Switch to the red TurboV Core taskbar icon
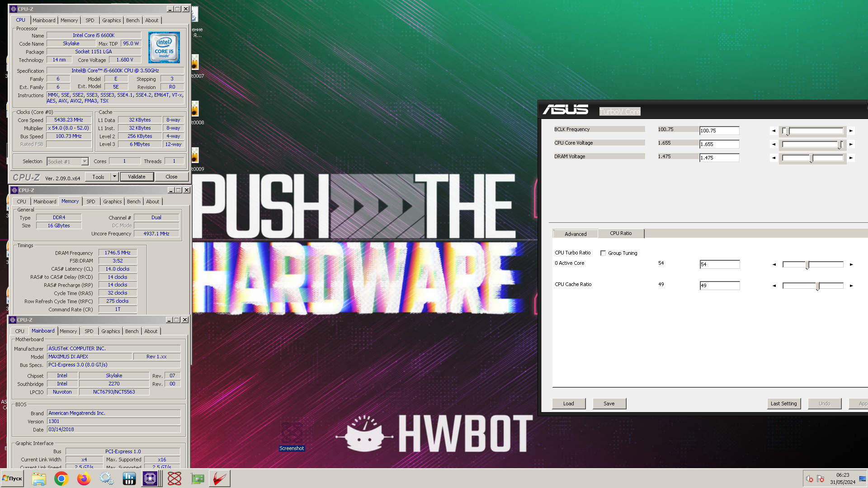This screenshot has width=868, height=488. click(220, 479)
